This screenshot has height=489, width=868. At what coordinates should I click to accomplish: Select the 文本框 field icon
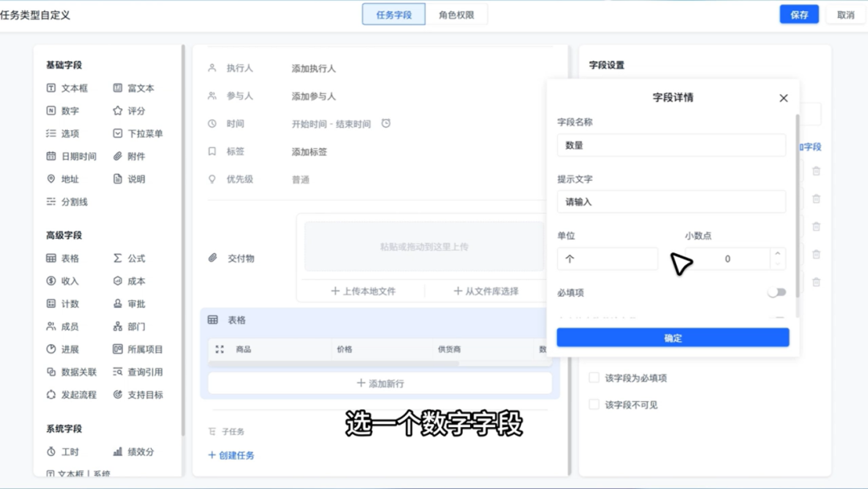(51, 88)
